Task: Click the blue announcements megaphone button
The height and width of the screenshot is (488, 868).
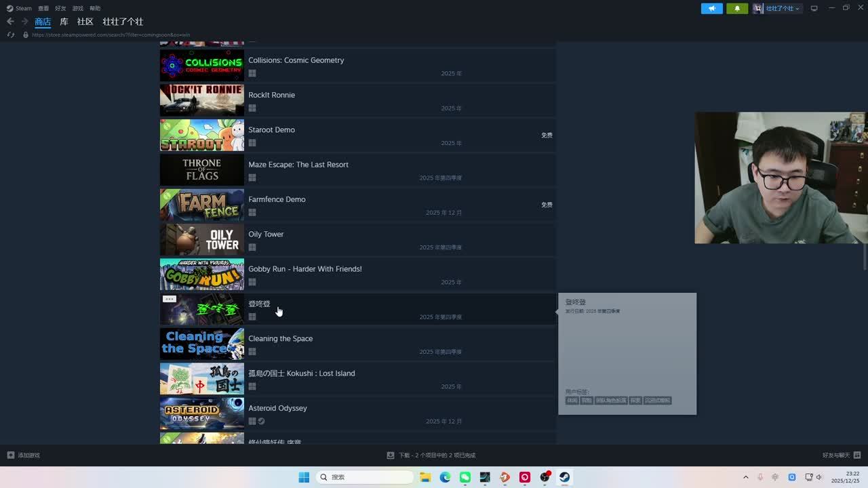Action: [x=711, y=8]
